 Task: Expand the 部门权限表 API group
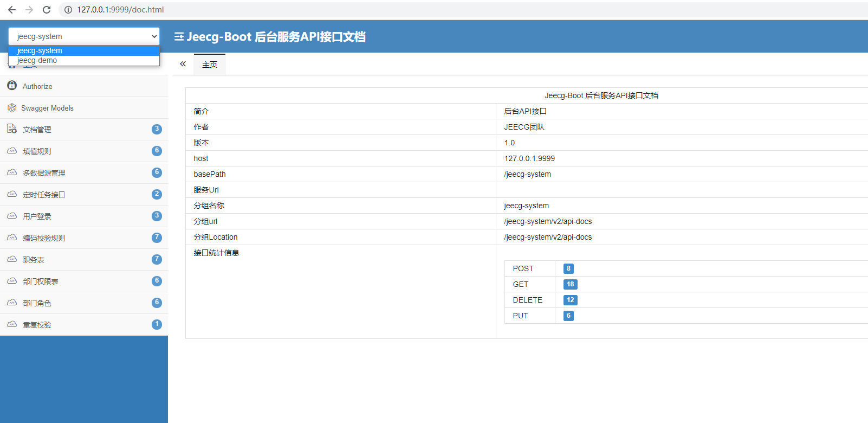pos(84,281)
